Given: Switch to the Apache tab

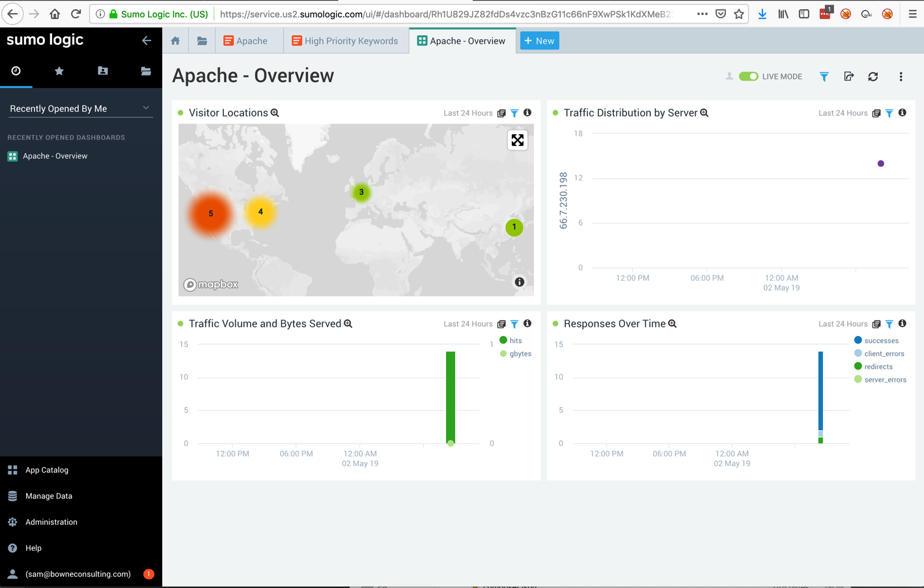Looking at the screenshot, I should click(x=245, y=41).
